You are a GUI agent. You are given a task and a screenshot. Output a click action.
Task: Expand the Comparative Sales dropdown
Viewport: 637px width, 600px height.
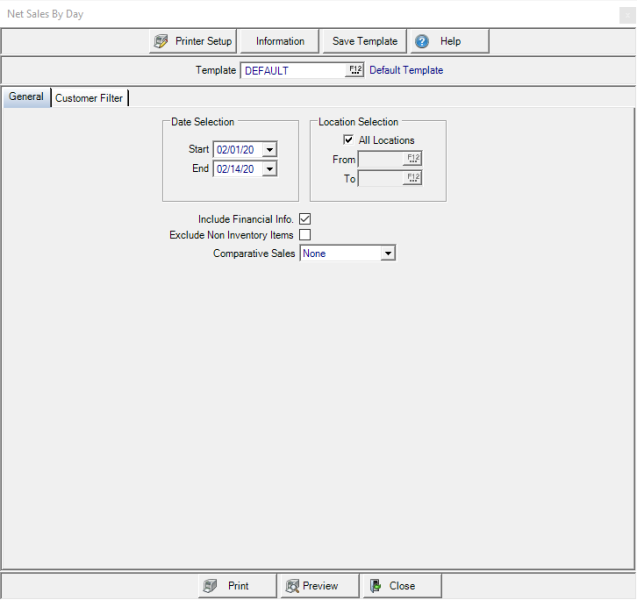pyautogui.click(x=387, y=254)
